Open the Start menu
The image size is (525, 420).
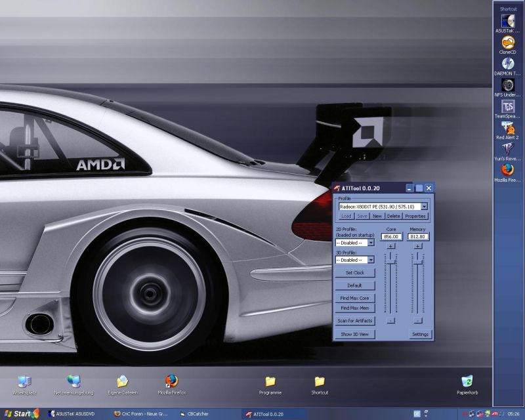coord(21,414)
